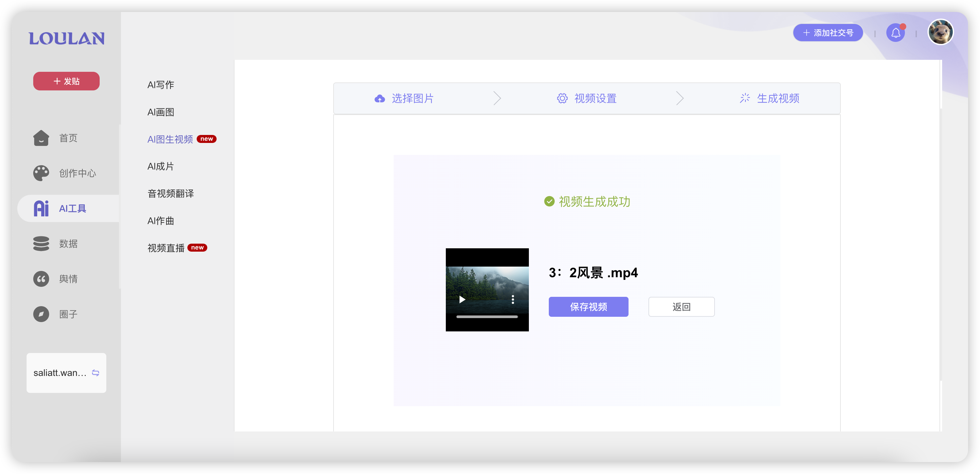Open AI作曲 submenu item
The image size is (980, 474).
tap(161, 221)
